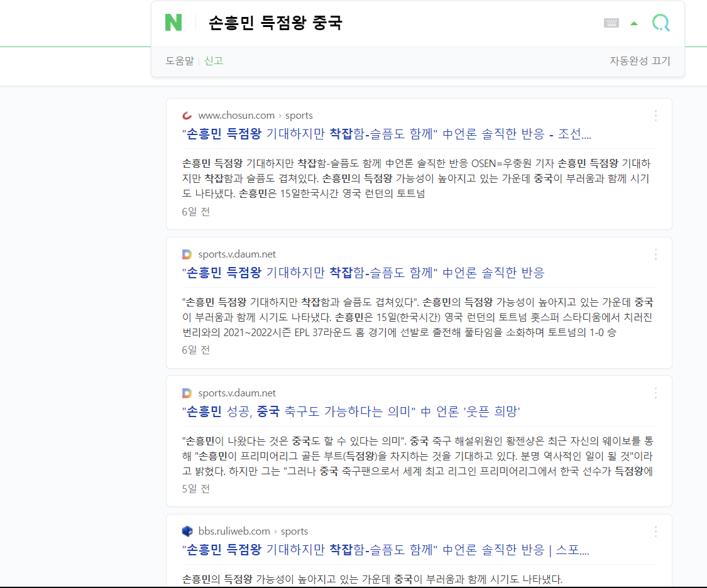Open the www.chosun.com source link
Viewport: 707px width, 588px height.
(236, 116)
